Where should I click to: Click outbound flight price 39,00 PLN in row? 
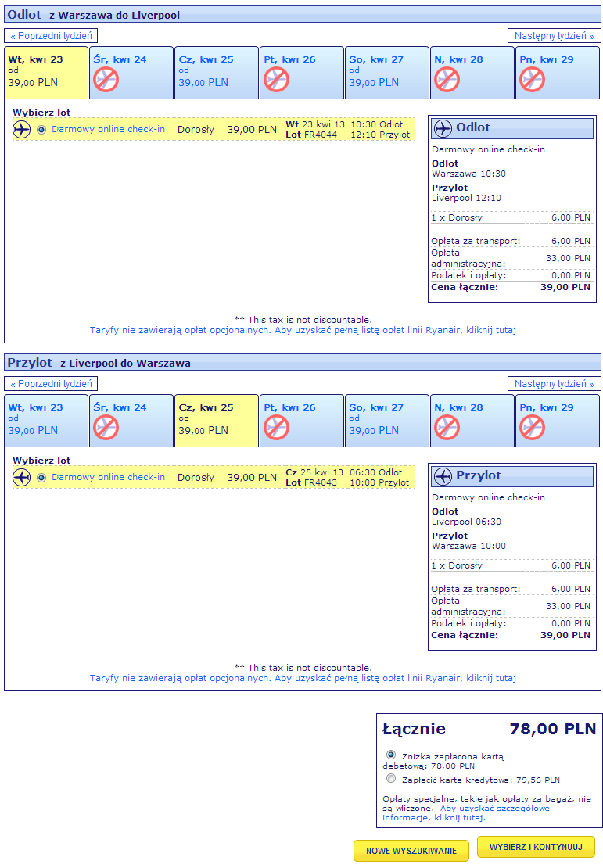[x=252, y=130]
